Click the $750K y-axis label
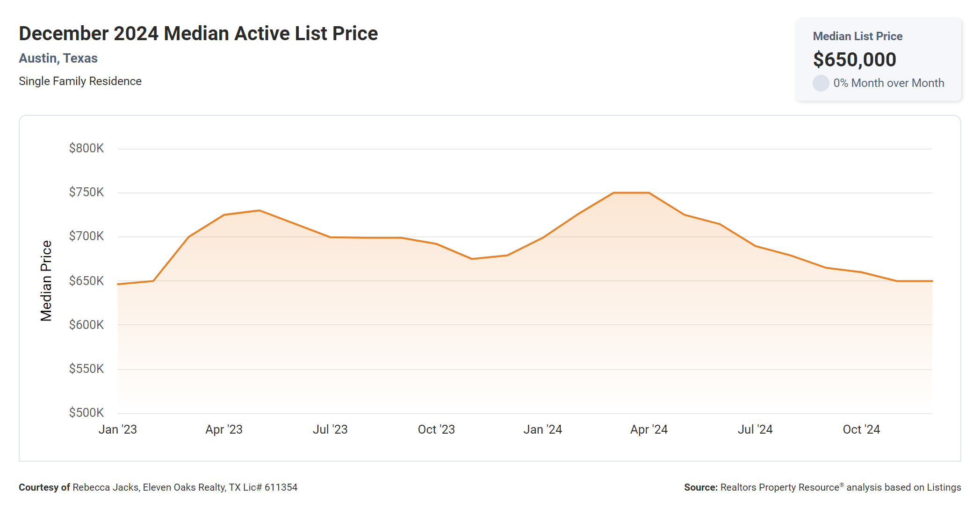 point(86,193)
